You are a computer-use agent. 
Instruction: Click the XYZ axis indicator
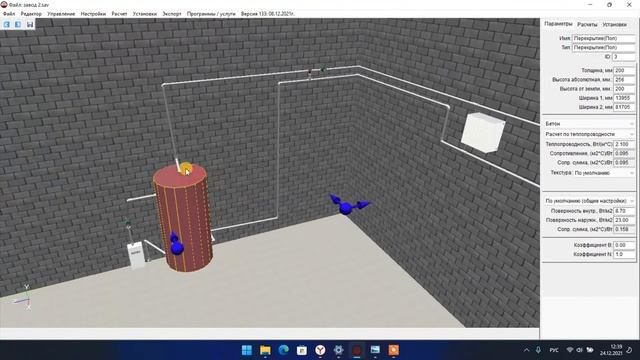point(22,298)
